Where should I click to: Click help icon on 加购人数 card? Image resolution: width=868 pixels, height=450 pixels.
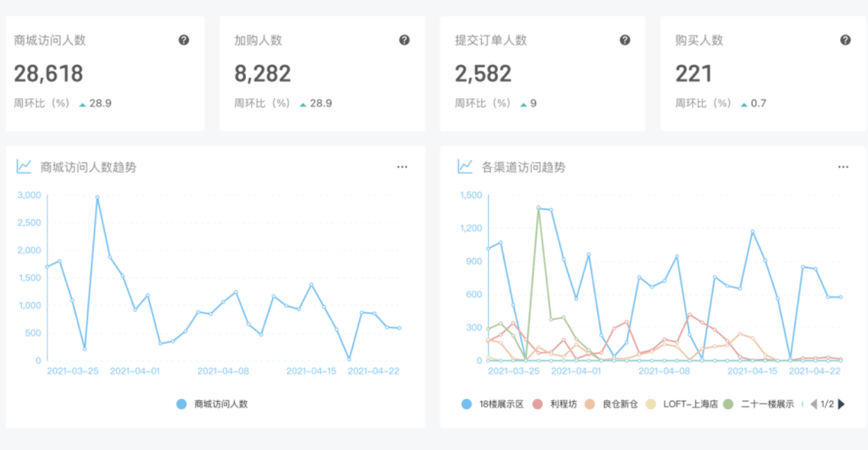click(x=404, y=40)
